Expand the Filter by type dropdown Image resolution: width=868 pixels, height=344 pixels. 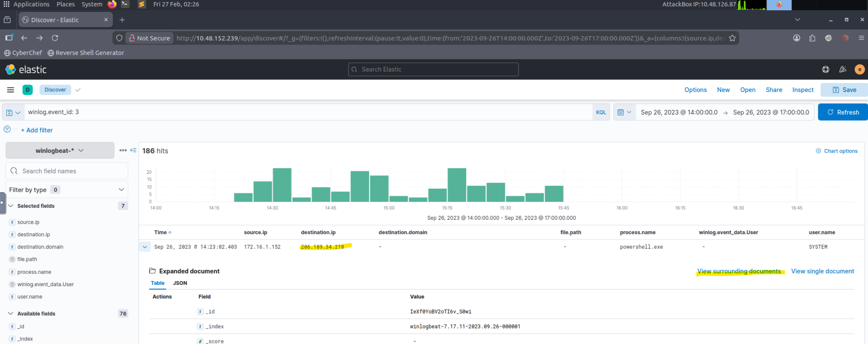tap(67, 190)
